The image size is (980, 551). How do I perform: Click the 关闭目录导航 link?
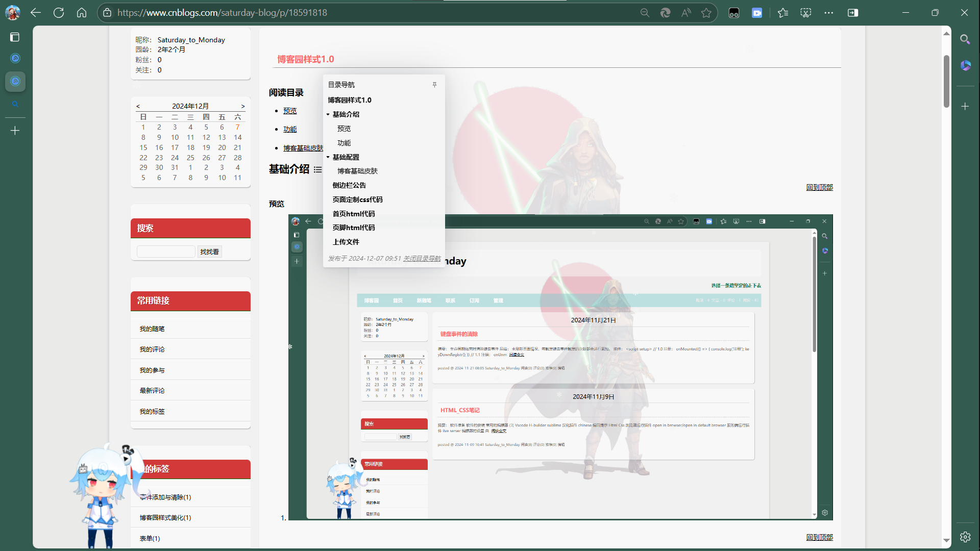click(x=422, y=259)
